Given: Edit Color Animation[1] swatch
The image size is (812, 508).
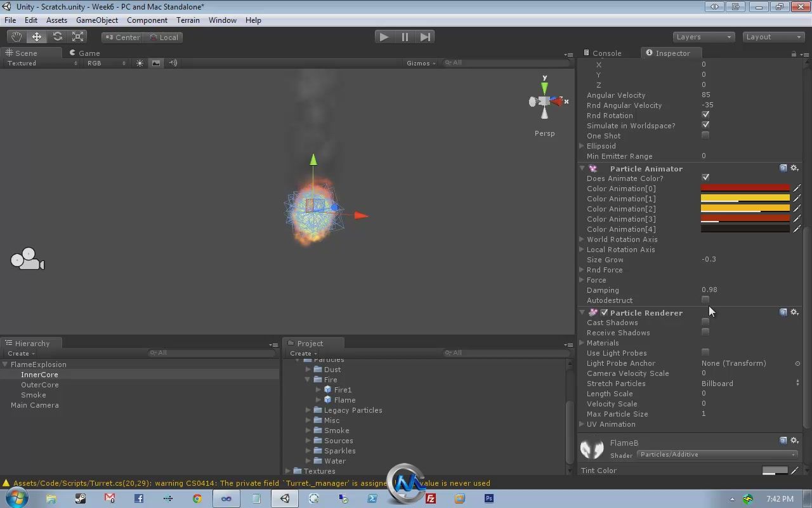Looking at the screenshot, I should 745,199.
